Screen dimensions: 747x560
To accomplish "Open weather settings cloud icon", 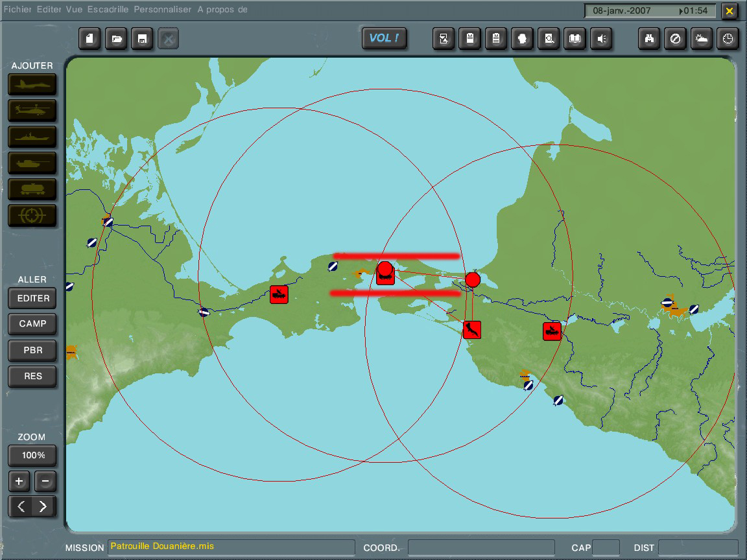I will tap(701, 39).
